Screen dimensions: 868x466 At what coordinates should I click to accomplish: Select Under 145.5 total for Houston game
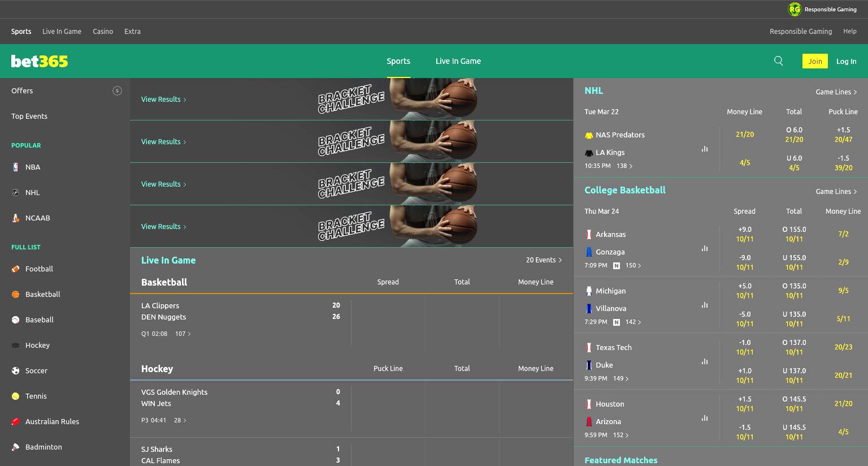point(794,432)
